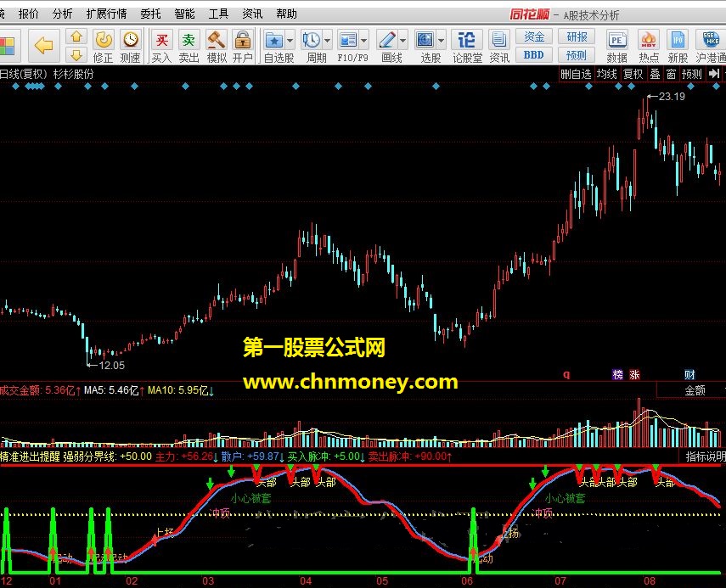Expand the 选股 dropdown arrow
726x588 pixels.
[x=441, y=41]
